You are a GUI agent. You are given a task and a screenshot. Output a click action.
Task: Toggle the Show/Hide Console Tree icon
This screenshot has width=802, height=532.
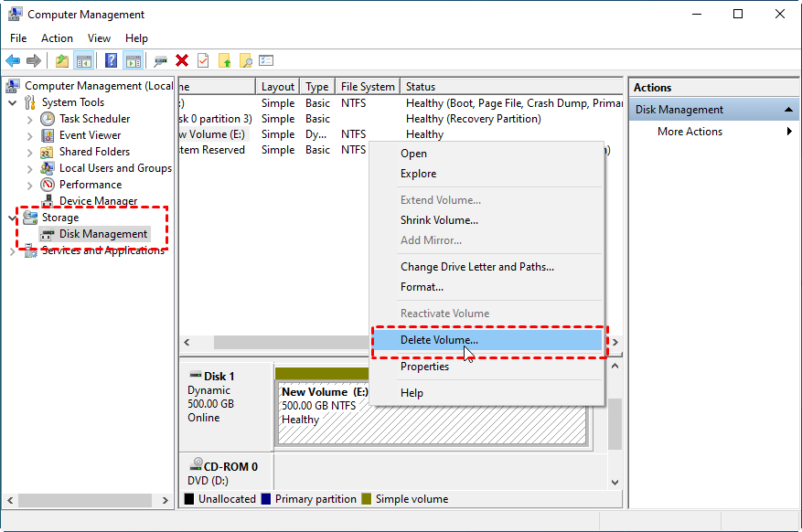coord(84,61)
